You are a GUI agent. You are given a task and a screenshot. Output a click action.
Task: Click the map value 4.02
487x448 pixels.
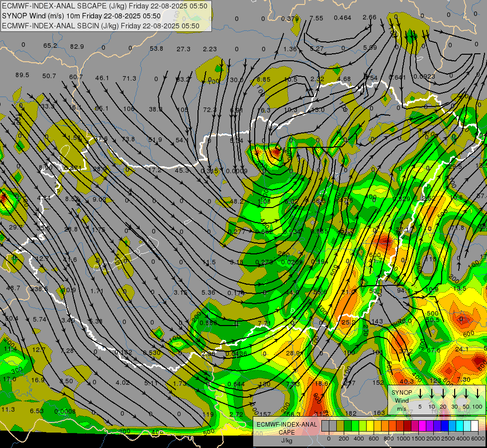(123, 382)
